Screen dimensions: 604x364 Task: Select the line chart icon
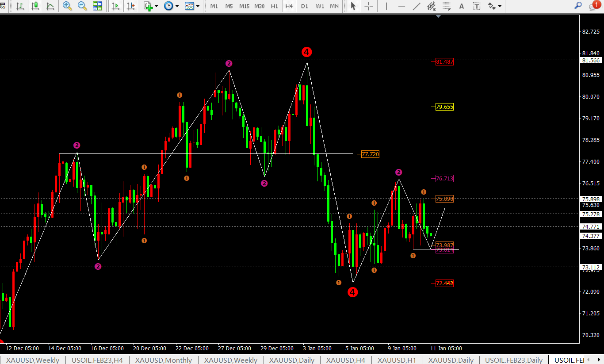50,6
